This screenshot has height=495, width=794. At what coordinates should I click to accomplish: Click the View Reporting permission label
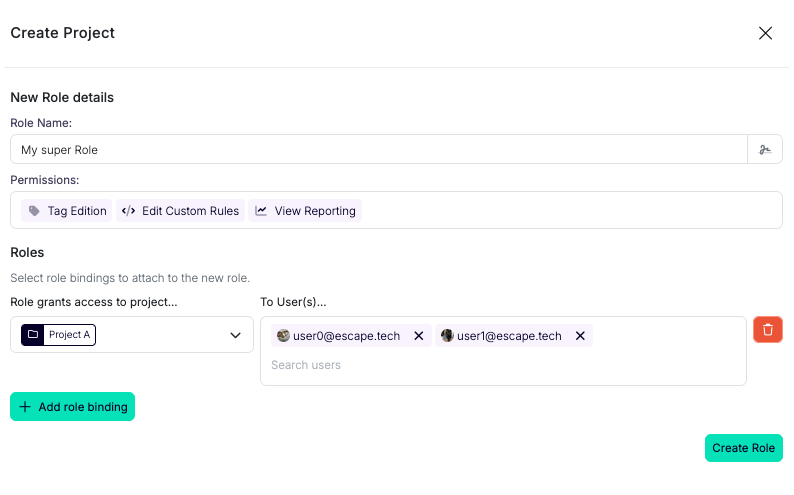315,211
